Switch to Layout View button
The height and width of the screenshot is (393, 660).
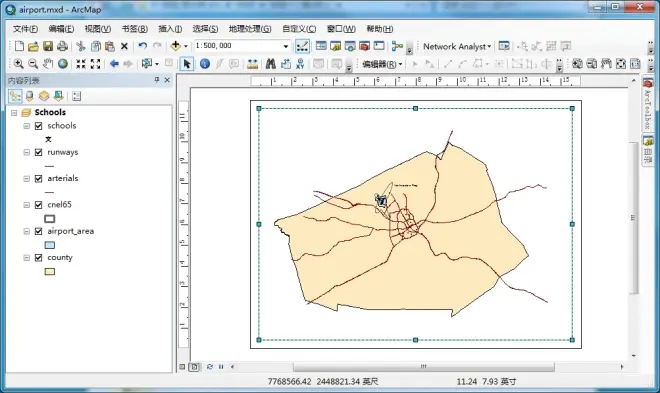[194, 367]
